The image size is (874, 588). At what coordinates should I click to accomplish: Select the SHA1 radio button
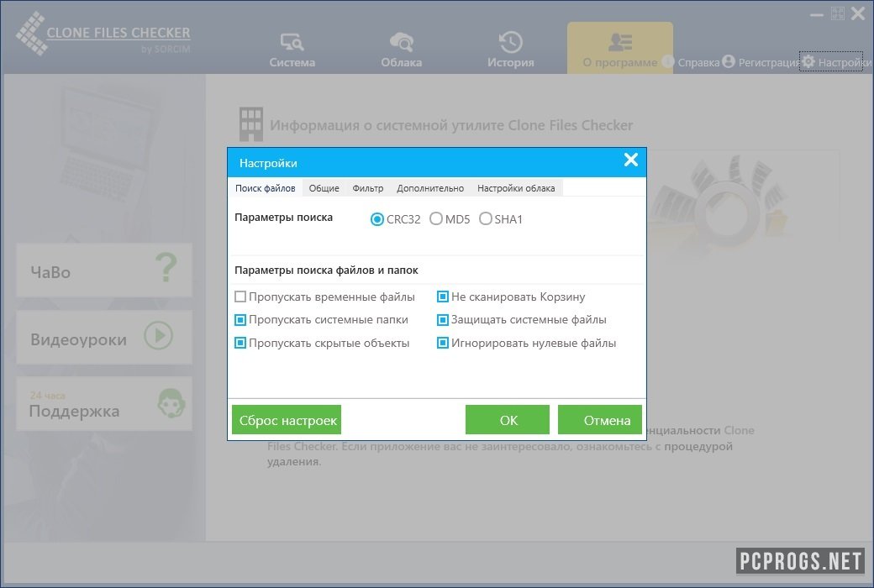(486, 218)
